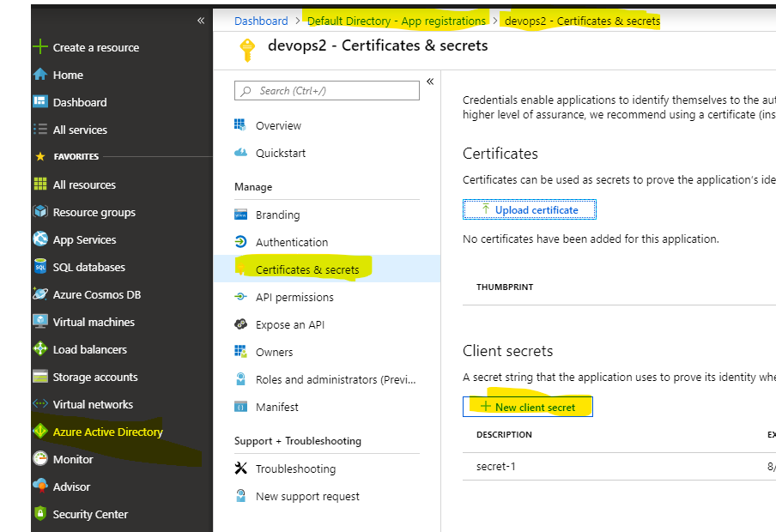The width and height of the screenshot is (776, 532).
Task: Click Virtual networks in the navigation
Action: click(x=90, y=404)
